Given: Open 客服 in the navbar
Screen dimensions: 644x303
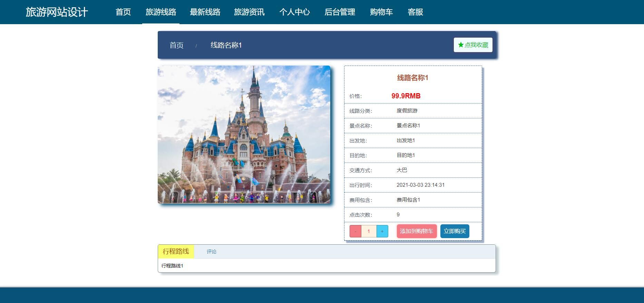Looking at the screenshot, I should (x=415, y=12).
